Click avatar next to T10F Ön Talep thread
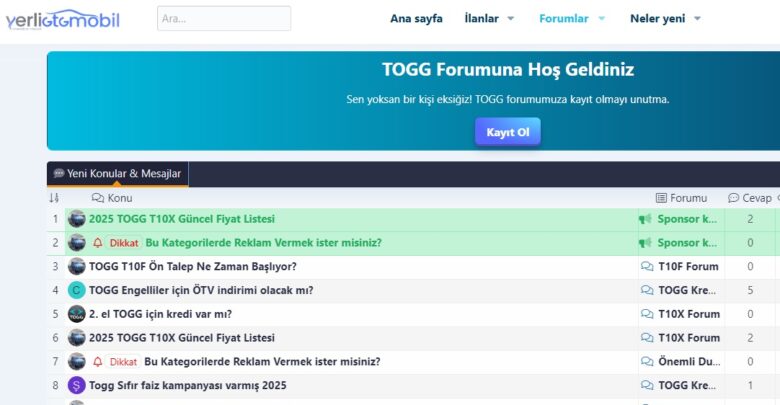This screenshot has width=780, height=405. pos(76,267)
